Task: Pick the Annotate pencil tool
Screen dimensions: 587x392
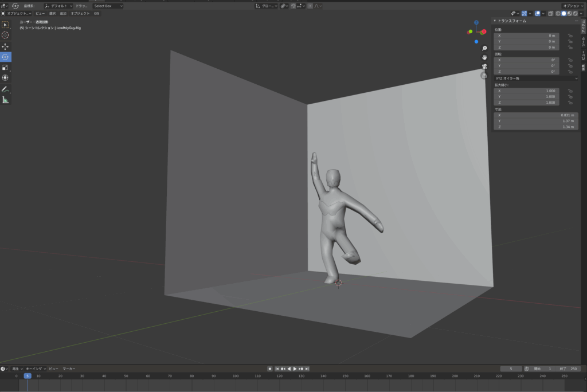Action: click(5, 89)
